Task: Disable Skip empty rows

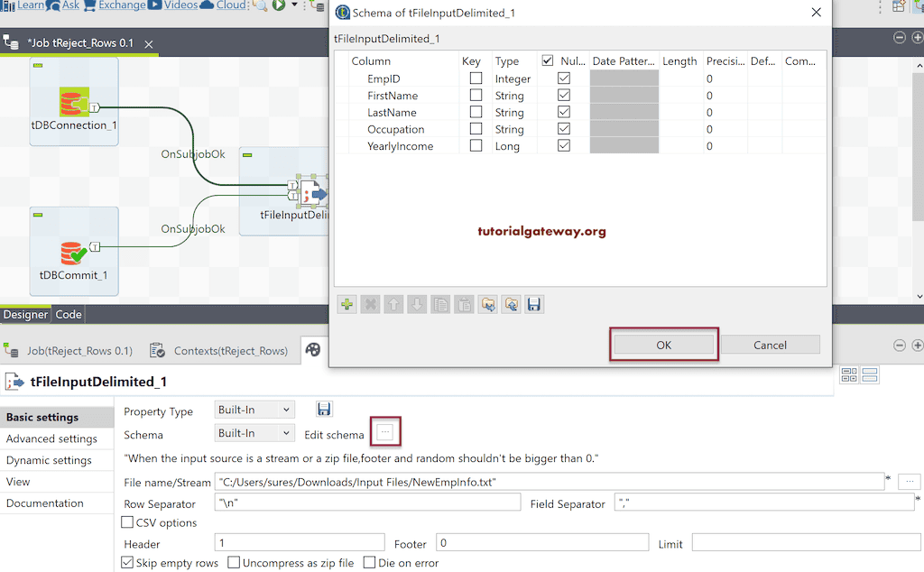Action: (x=127, y=562)
